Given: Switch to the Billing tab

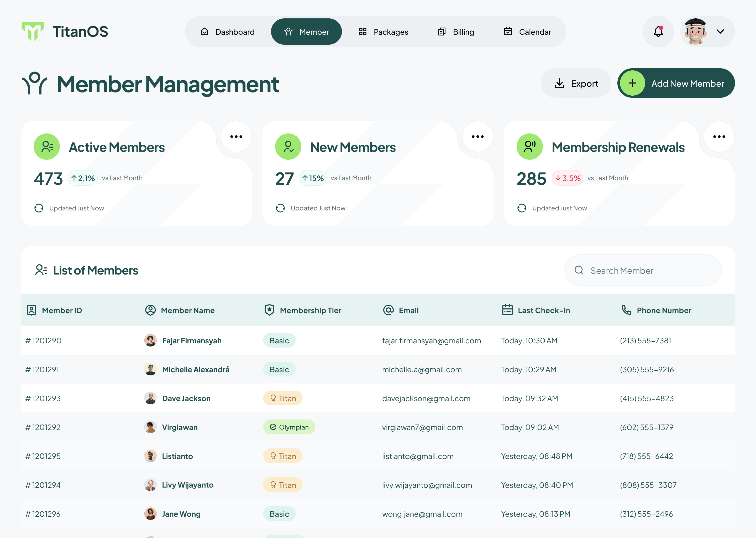Looking at the screenshot, I should point(456,32).
